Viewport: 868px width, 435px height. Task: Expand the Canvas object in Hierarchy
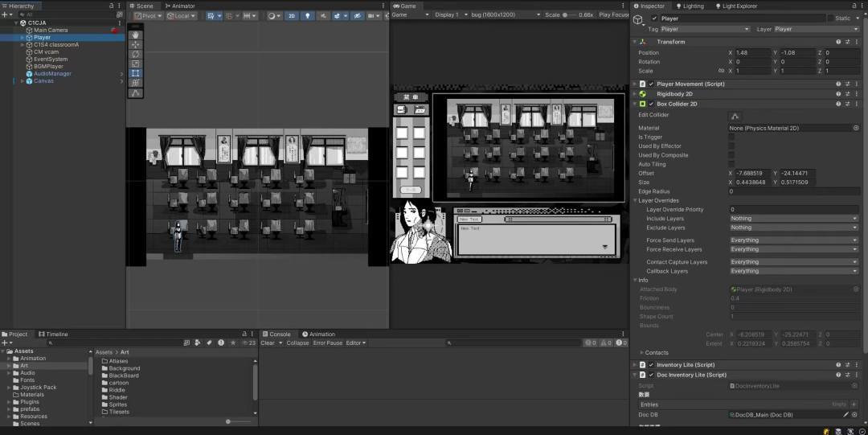[x=23, y=80]
